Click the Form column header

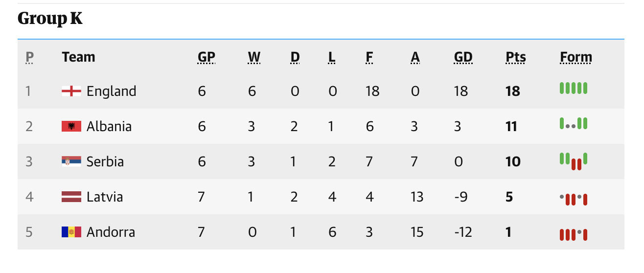point(576,57)
